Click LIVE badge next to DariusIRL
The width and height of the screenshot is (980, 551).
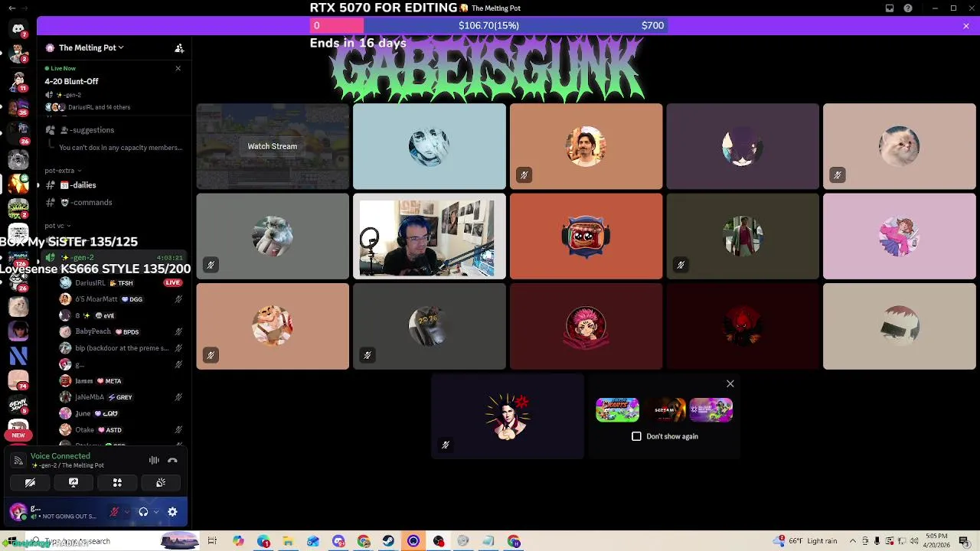pyautogui.click(x=173, y=283)
